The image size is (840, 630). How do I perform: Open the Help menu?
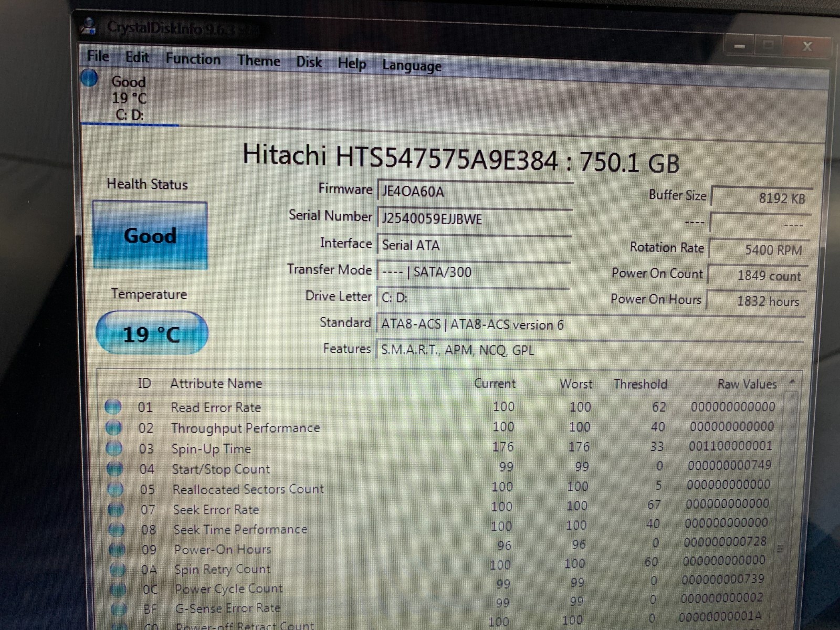coord(352,64)
